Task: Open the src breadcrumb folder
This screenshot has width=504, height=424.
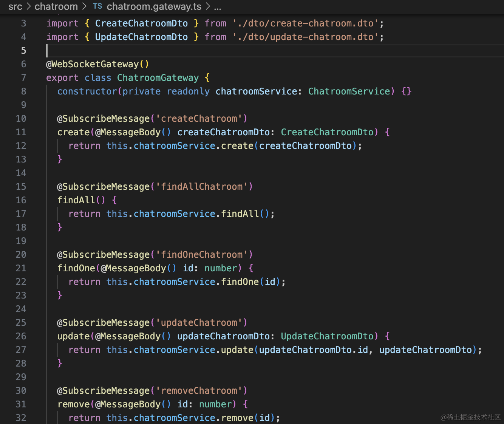Action: (15, 6)
